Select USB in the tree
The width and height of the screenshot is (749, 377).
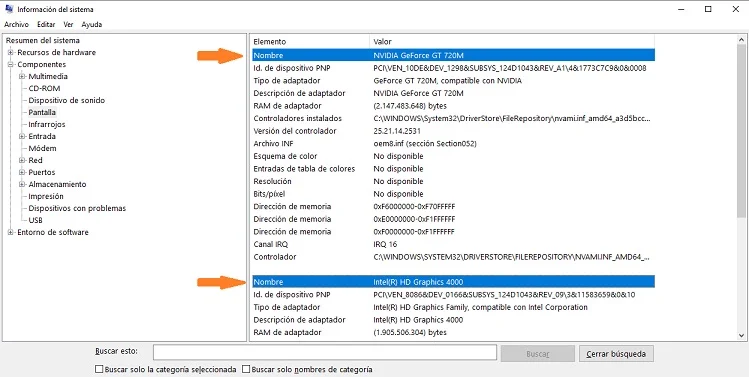(35, 220)
